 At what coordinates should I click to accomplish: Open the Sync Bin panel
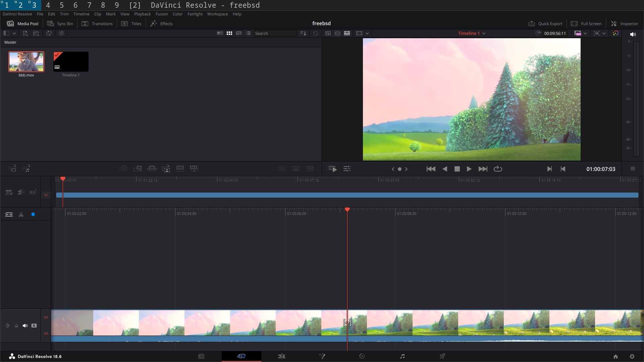tap(60, 23)
